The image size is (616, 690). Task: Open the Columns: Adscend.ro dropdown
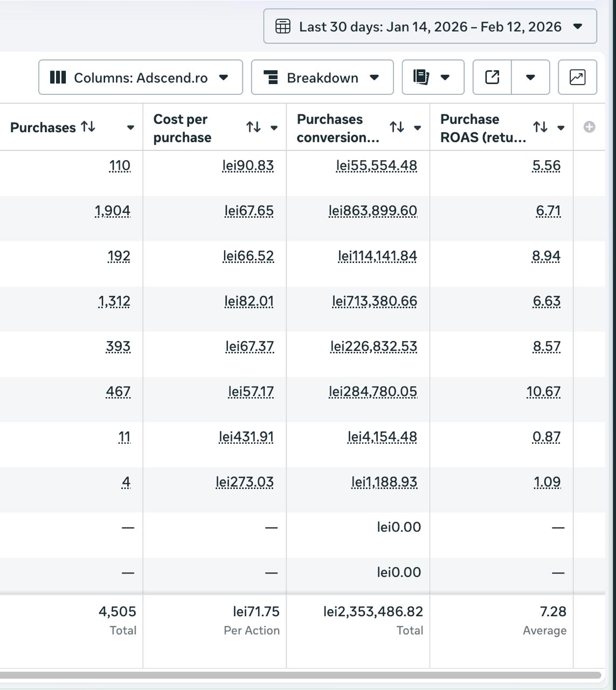(x=141, y=78)
